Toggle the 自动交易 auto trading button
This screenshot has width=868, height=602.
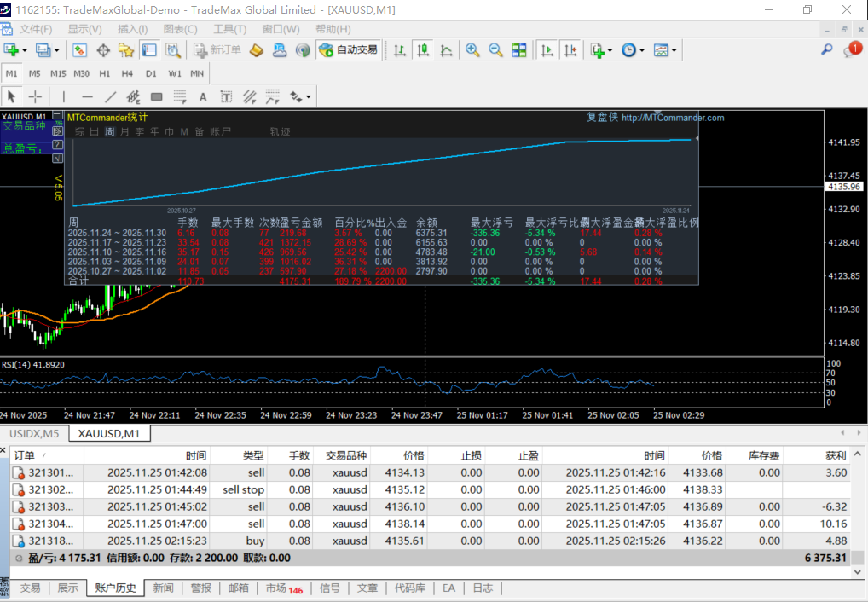tap(348, 50)
